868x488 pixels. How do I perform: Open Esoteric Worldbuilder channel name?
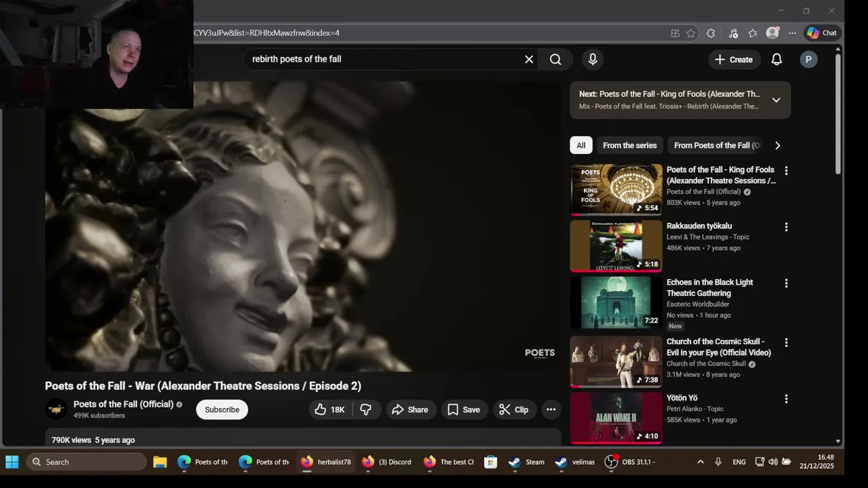pyautogui.click(x=698, y=304)
